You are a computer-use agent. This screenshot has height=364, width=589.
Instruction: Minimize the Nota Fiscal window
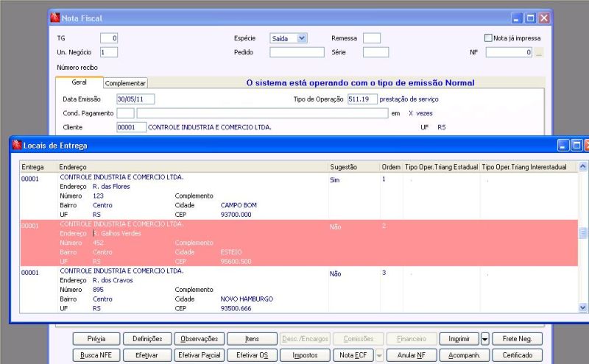click(517, 18)
